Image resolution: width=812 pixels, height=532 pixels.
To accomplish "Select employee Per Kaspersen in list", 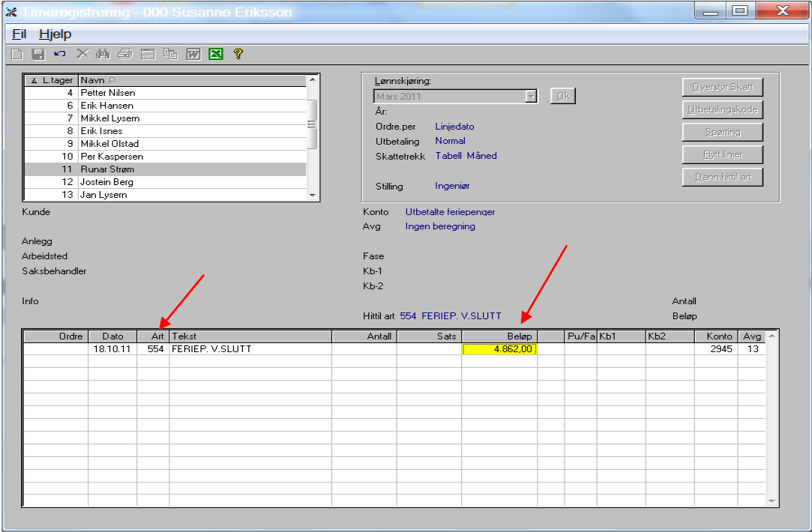I will (165, 157).
